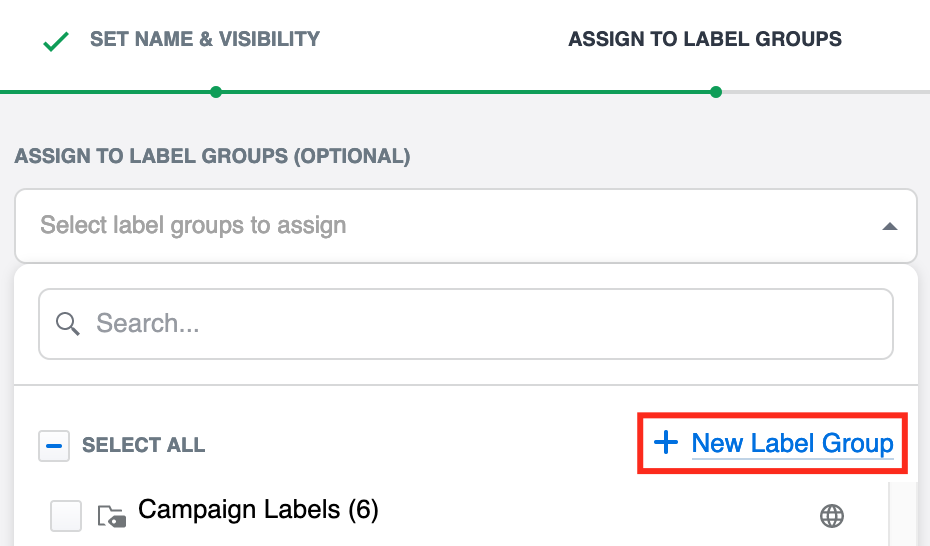Click the globe icon on Campaign Labels row
This screenshot has height=546, width=930.
[x=832, y=516]
